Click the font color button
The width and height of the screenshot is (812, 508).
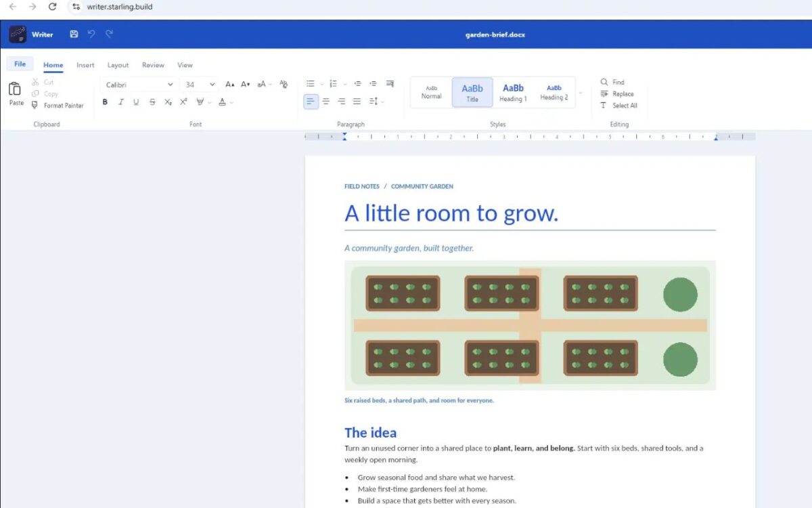click(x=222, y=102)
